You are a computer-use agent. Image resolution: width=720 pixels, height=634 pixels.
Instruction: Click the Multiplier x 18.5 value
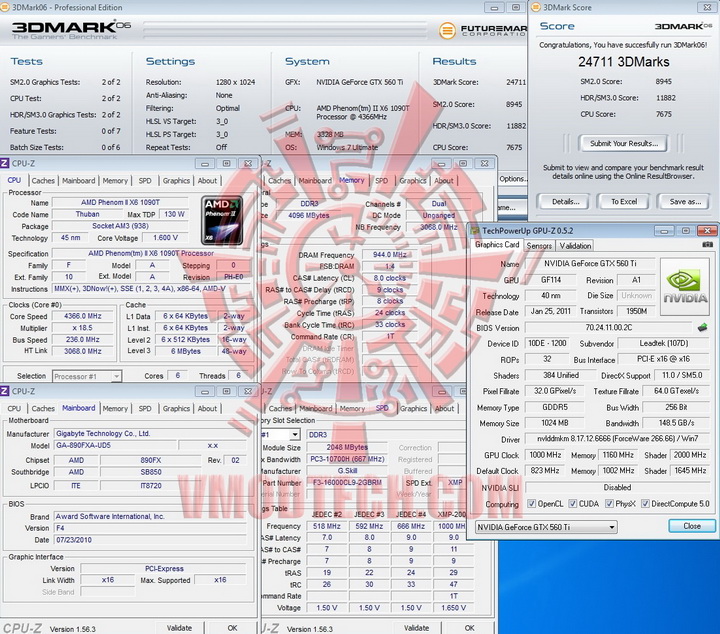(x=83, y=328)
